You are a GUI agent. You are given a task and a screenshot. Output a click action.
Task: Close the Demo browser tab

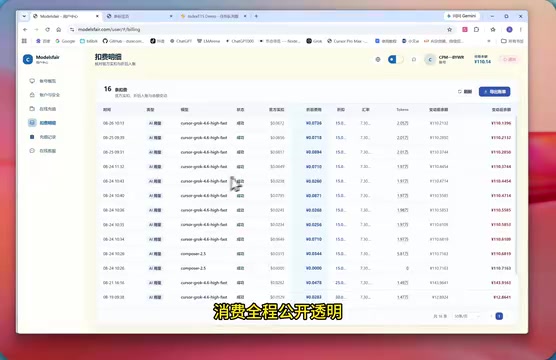(245, 16)
